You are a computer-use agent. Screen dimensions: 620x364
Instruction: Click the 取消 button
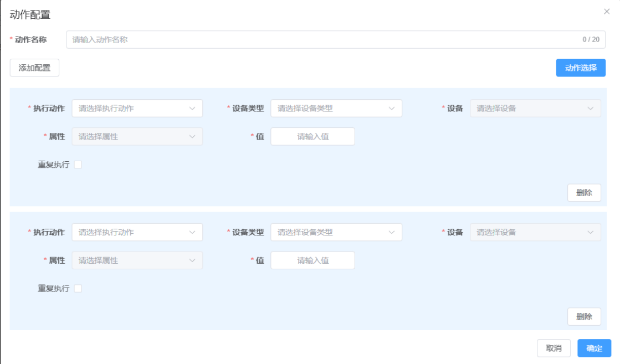click(554, 348)
